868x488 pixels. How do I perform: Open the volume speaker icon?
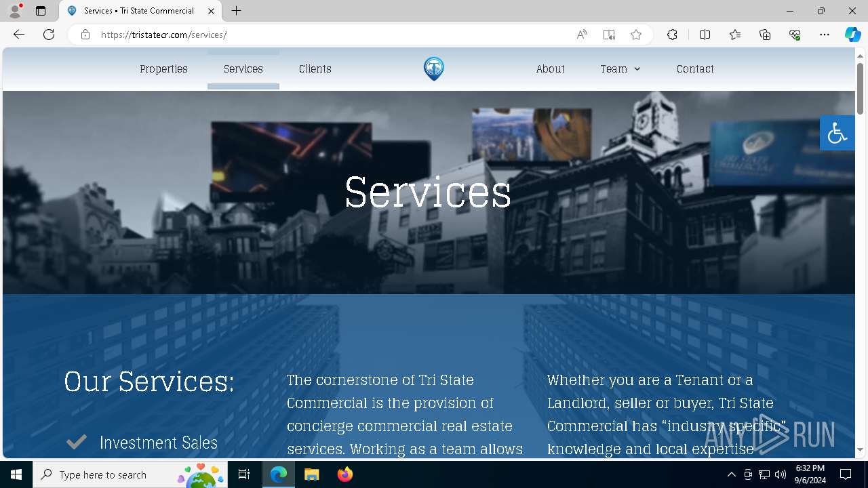click(781, 474)
